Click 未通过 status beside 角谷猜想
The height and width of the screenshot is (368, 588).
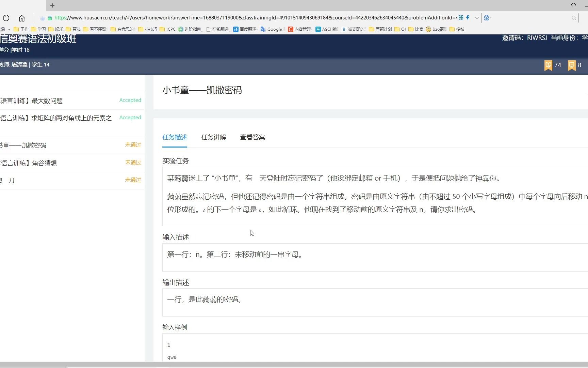(x=133, y=163)
